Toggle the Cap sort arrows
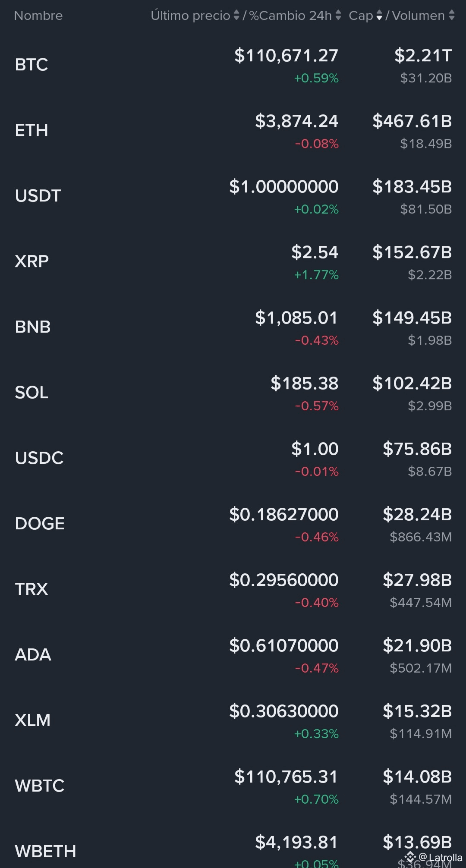This screenshot has width=466, height=868. [379, 16]
